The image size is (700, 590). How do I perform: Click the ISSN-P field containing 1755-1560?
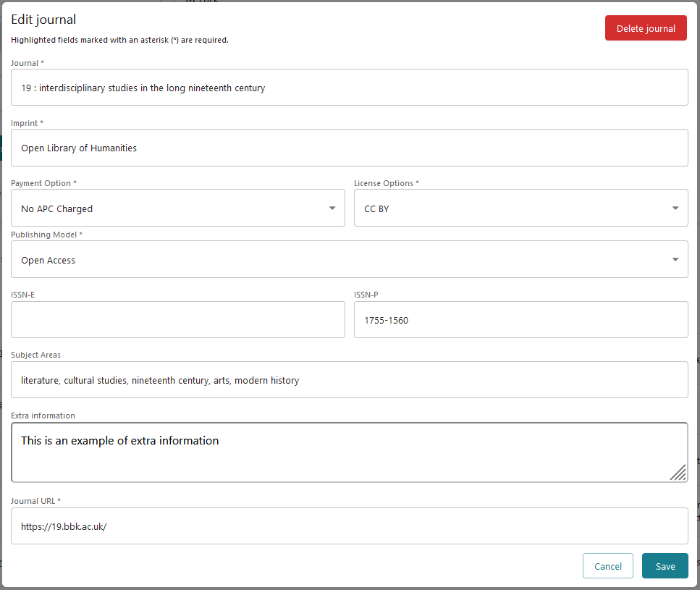pyautogui.click(x=520, y=319)
